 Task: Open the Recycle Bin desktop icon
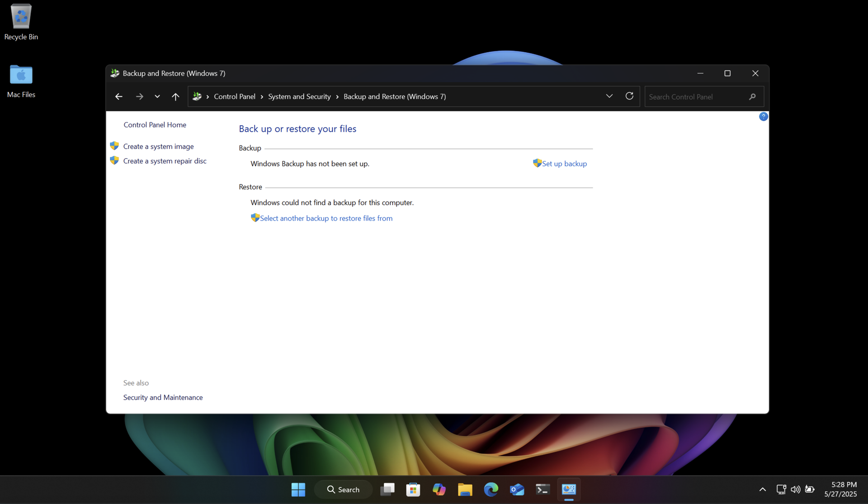(21, 22)
